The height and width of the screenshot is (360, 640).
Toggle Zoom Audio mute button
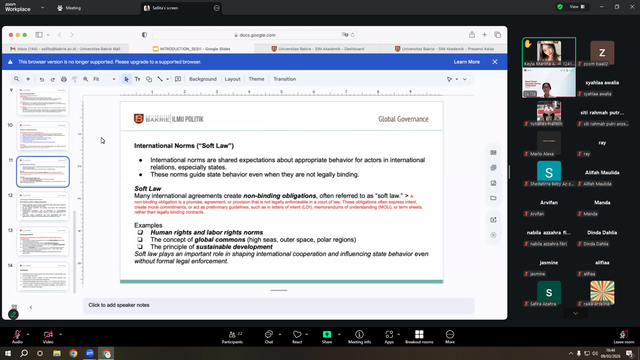[x=17, y=337]
